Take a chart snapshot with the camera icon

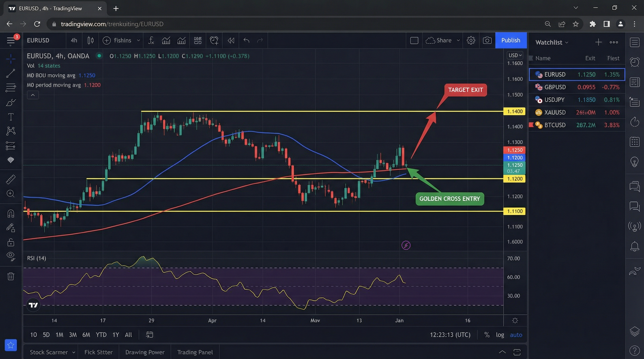[487, 40]
